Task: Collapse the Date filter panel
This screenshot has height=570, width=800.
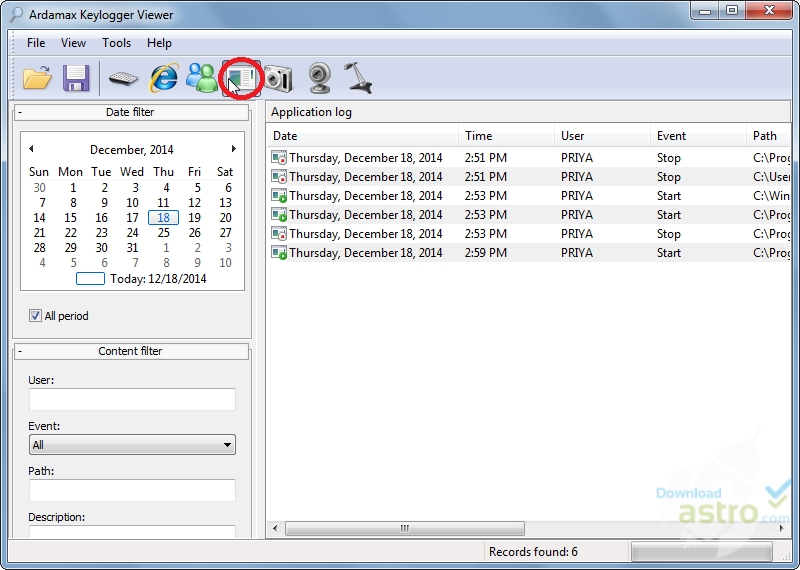Action: pos(20,112)
